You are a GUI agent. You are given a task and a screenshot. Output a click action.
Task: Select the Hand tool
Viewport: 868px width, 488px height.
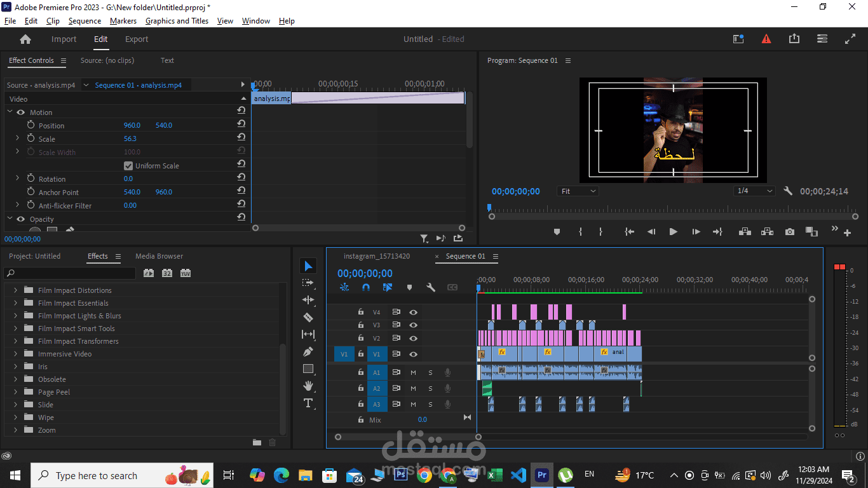coord(308,386)
